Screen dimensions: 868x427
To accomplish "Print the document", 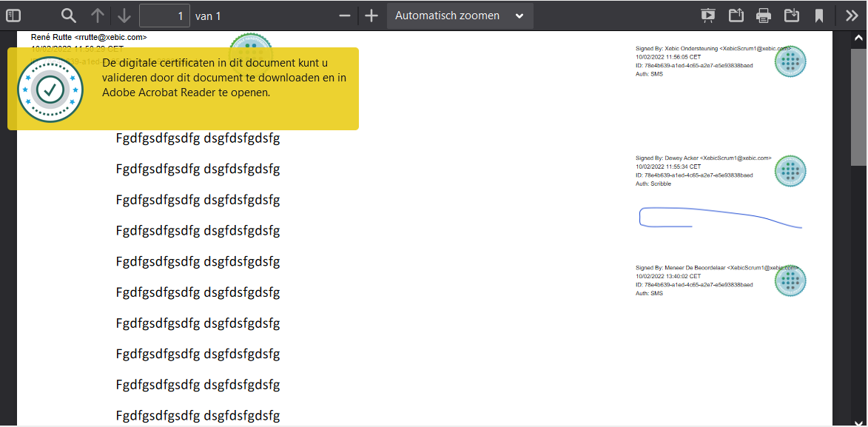I will (x=764, y=16).
